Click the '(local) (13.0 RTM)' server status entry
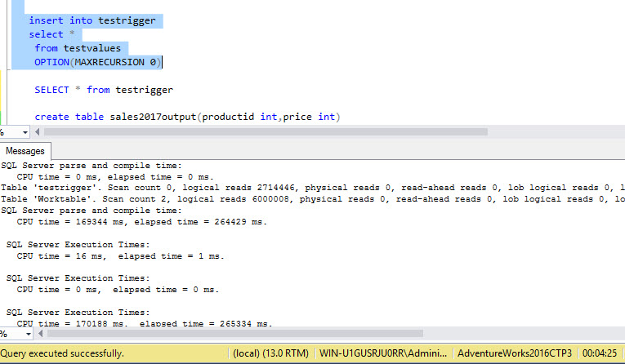625x364 pixels. click(270, 353)
